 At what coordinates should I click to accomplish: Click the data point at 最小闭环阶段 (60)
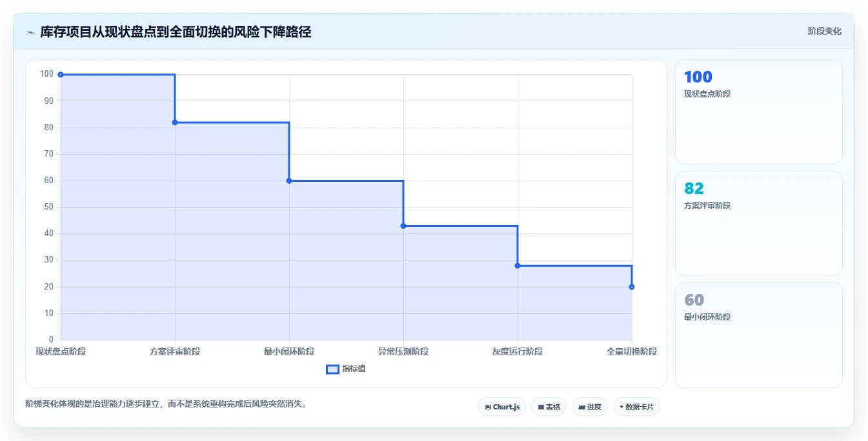click(x=289, y=181)
